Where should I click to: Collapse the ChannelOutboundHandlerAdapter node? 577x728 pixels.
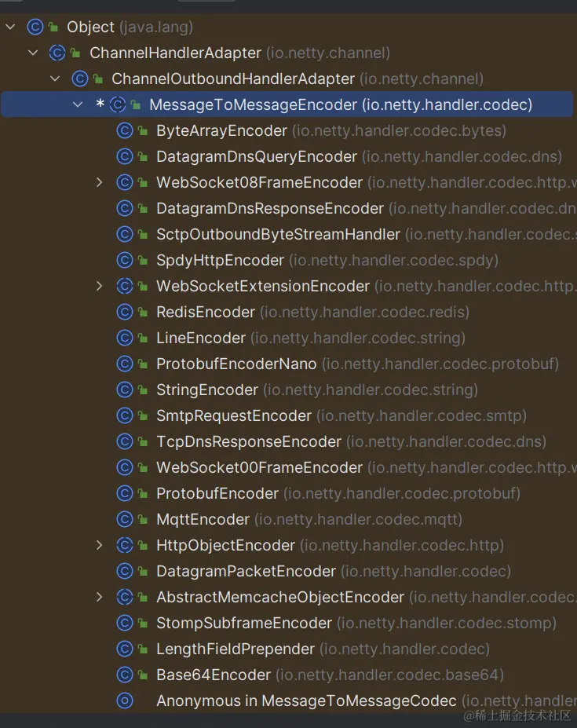(55, 79)
